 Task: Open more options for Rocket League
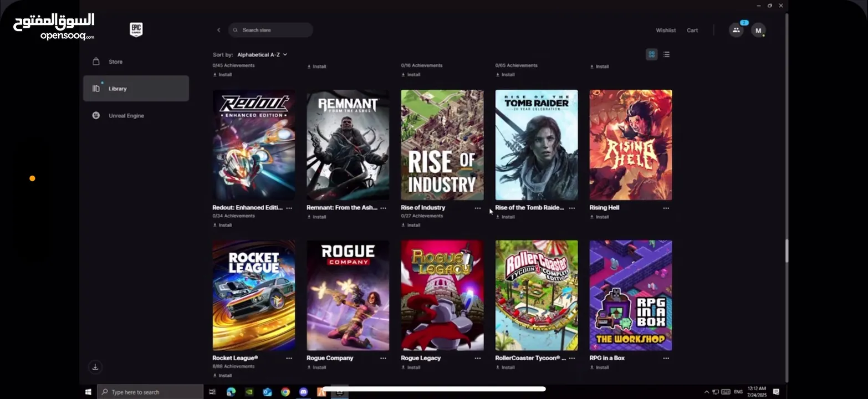[x=289, y=358]
